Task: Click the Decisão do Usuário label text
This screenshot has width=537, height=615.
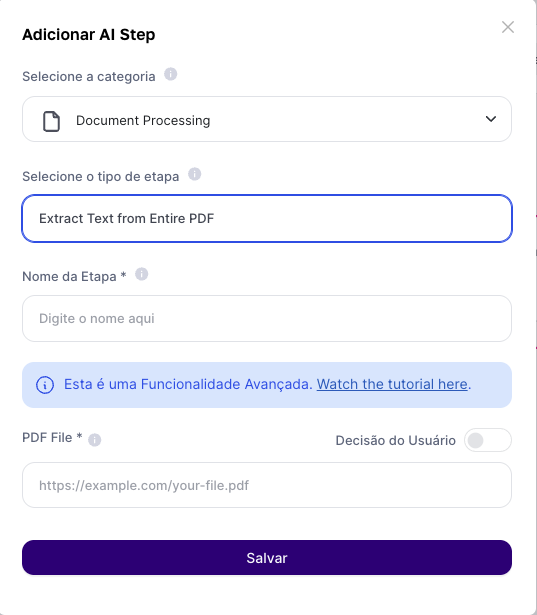Action: tap(395, 440)
